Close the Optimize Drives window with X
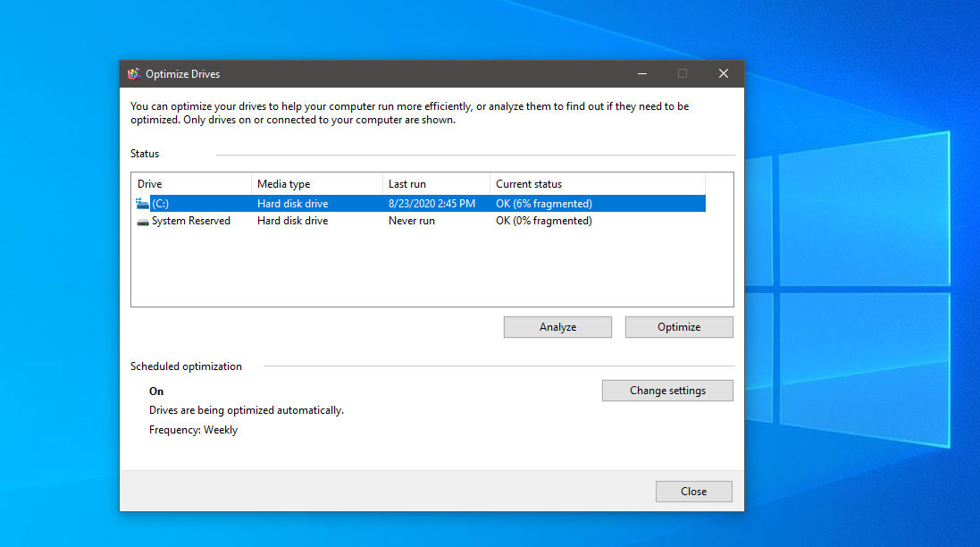The image size is (980, 547). coord(723,74)
